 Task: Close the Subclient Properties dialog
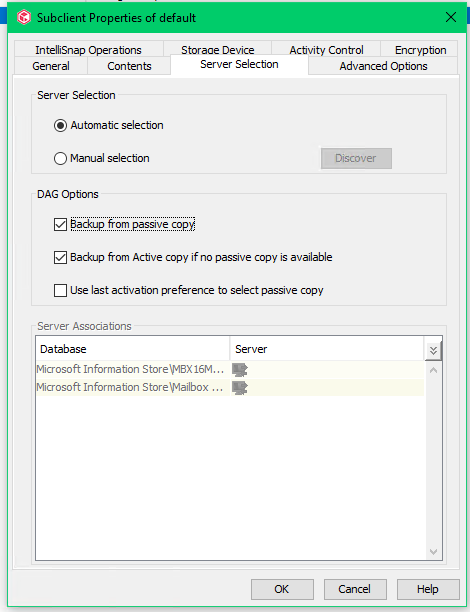coord(451,17)
